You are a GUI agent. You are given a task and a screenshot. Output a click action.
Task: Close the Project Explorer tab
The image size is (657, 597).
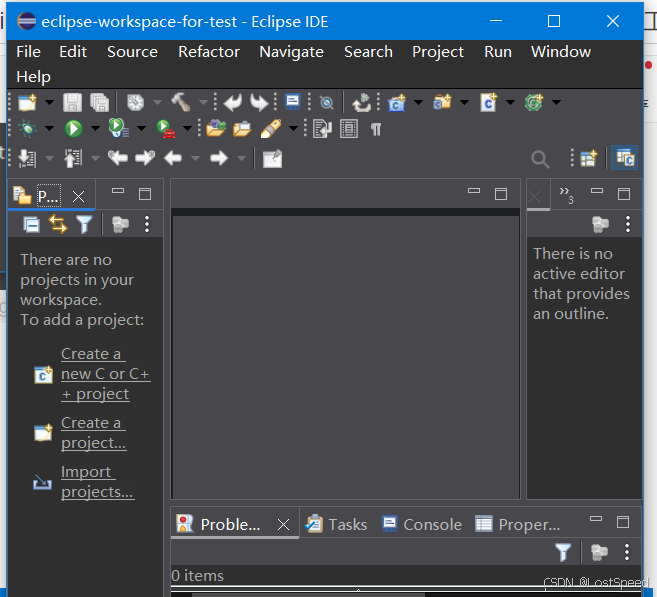pos(78,196)
